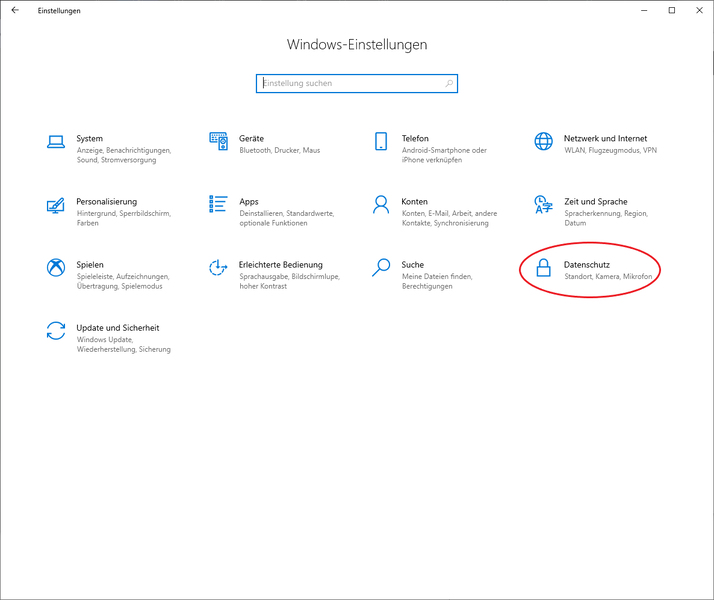Screen dimensions: 714x600
Task: Open the System category title
Action: (89, 138)
